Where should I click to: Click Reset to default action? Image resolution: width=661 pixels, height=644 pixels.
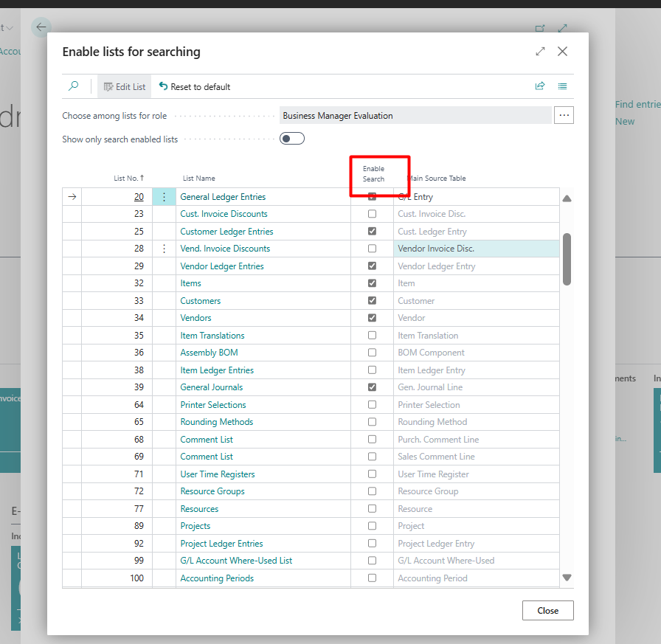point(195,86)
